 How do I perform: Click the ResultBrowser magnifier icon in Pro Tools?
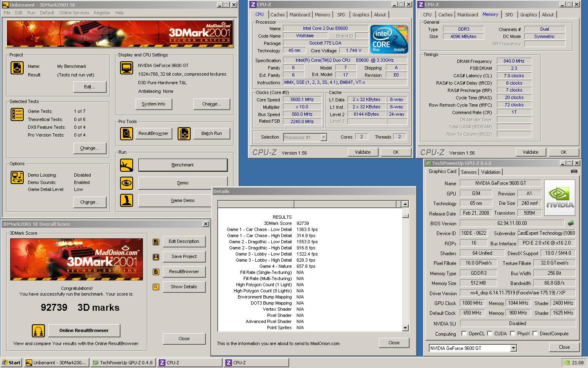[126, 133]
